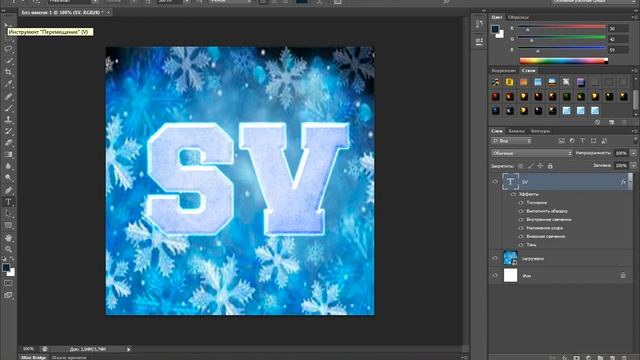Toggle the stroke effect 'Выполнить обводку'
This screenshot has width=640, height=360.
[x=521, y=211]
